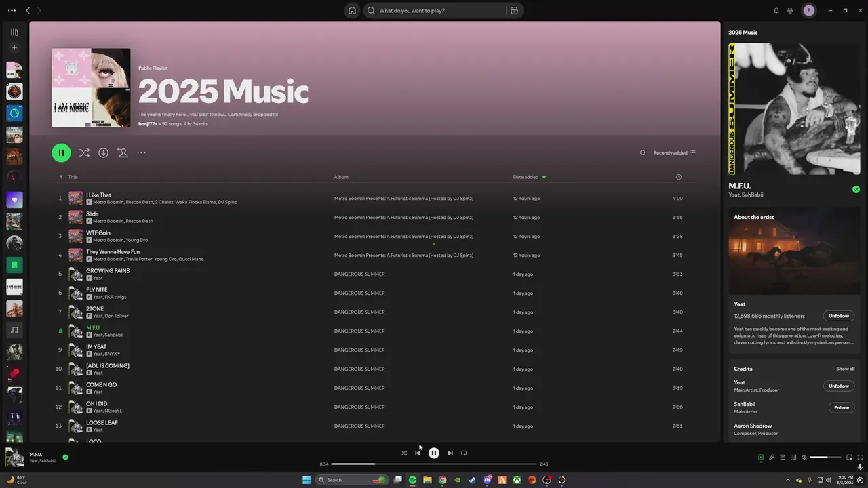
Task: Click green saved check beside M.F.U. in player bar
Action: (65, 457)
